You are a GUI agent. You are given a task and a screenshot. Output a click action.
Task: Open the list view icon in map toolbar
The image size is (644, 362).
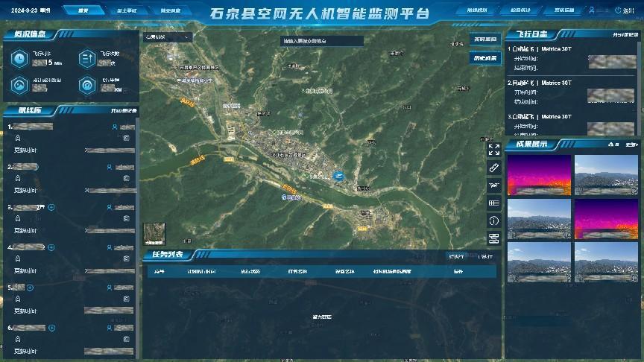click(493, 203)
